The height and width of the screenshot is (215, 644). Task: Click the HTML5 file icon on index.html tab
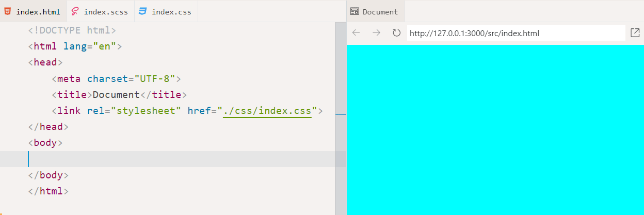pyautogui.click(x=8, y=11)
